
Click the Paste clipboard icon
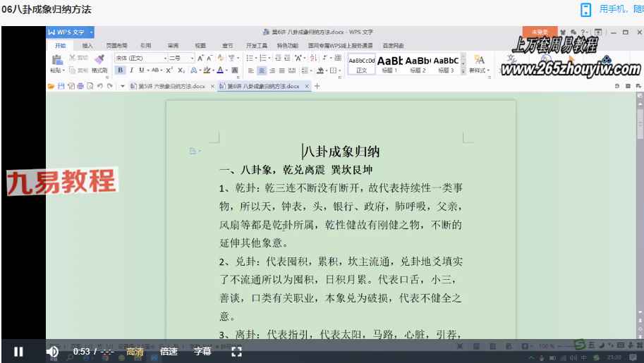point(57,60)
